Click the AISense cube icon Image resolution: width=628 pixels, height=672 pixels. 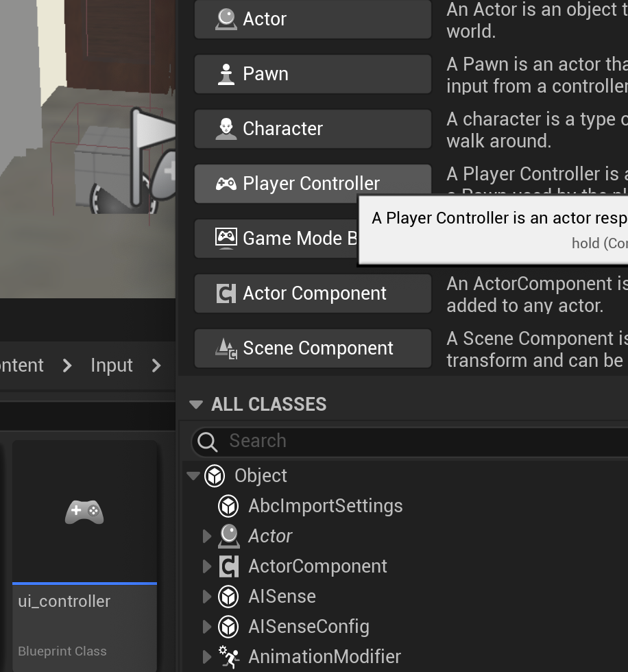tap(228, 597)
